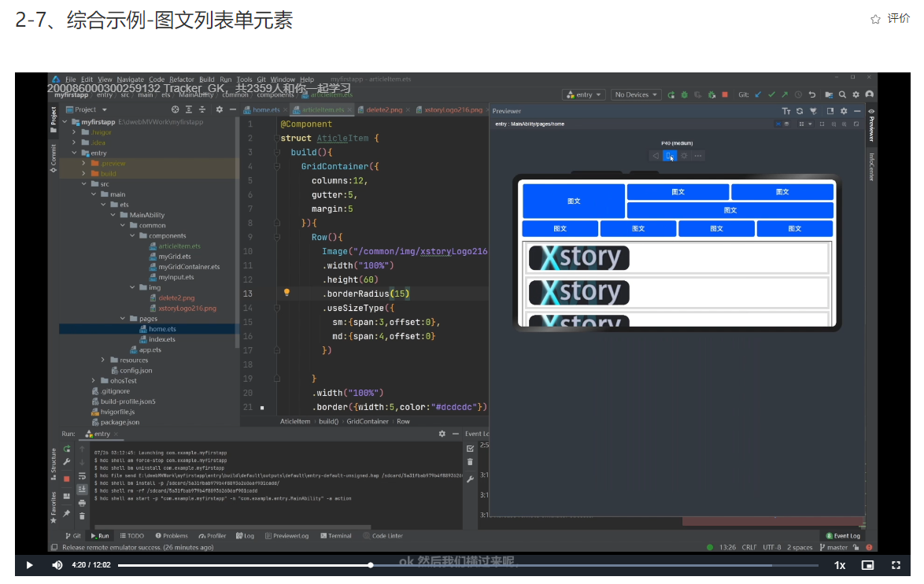Viewport: 924px width, 584px height.
Task: Click the red Stop icon in the top toolbar
Action: [x=726, y=94]
